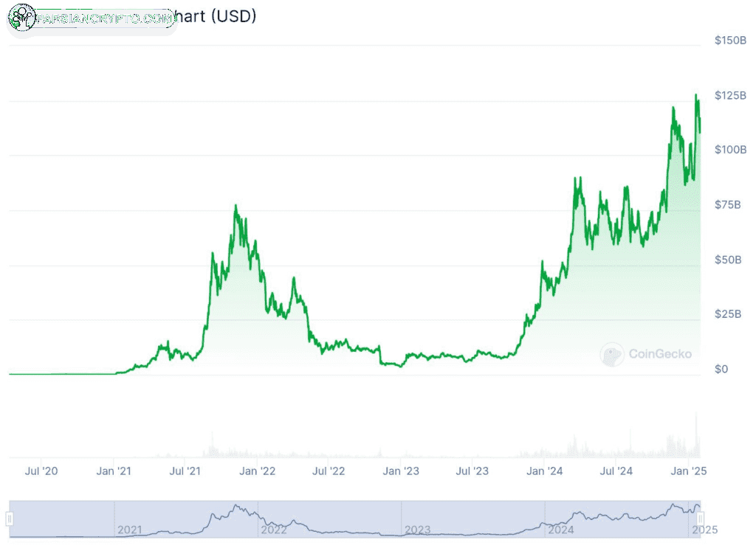Click the CoinGecko gecko logo watermark
This screenshot has height=551, width=756.
pyautogui.click(x=612, y=355)
